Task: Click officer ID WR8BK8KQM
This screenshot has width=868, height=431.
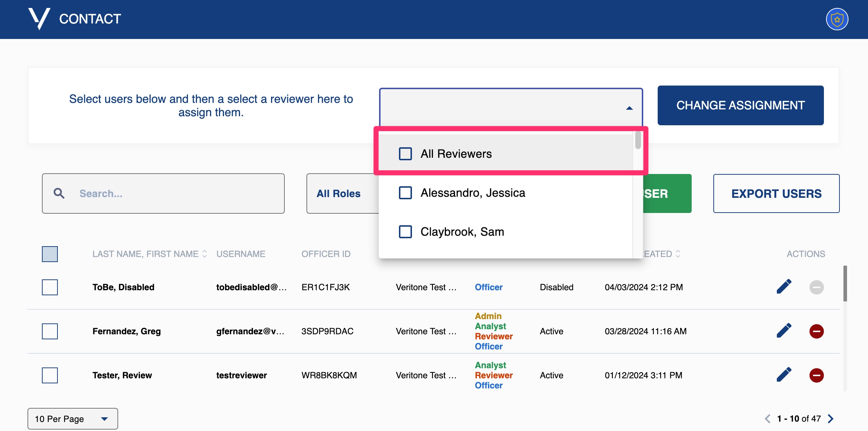Action: tap(329, 375)
